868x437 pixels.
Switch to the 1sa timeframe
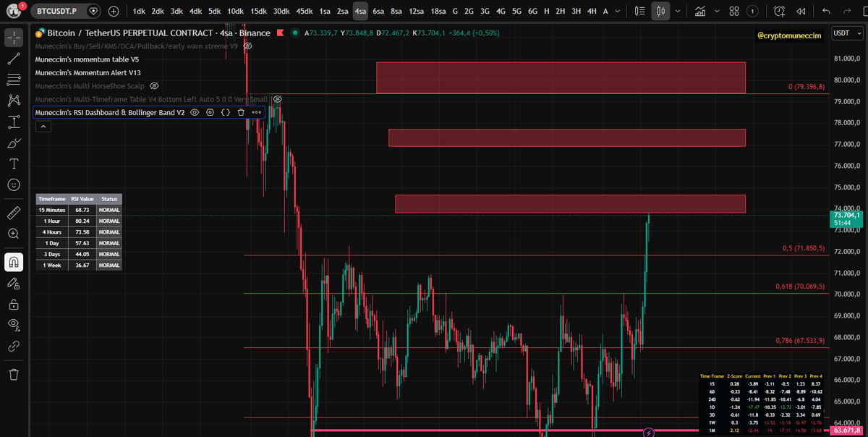tap(325, 12)
